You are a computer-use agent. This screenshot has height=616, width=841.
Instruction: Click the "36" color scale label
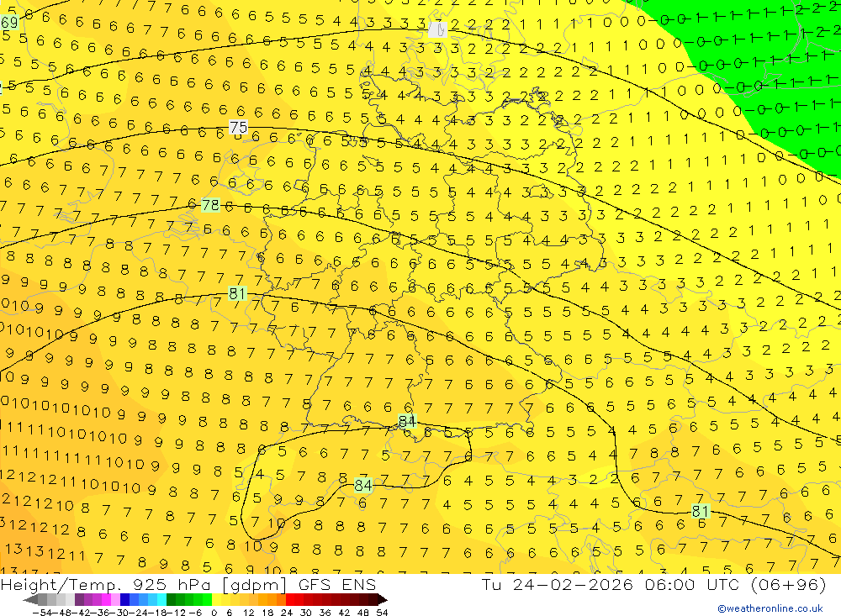tap(325, 613)
